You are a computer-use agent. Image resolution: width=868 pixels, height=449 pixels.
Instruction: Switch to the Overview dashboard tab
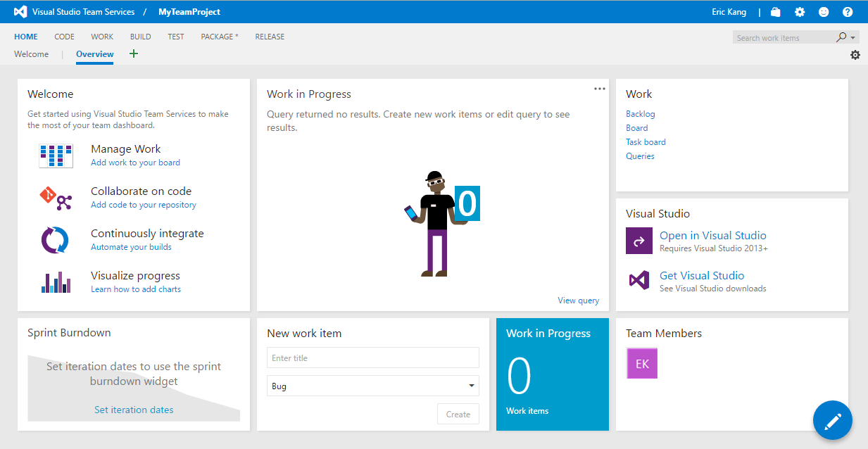(95, 54)
